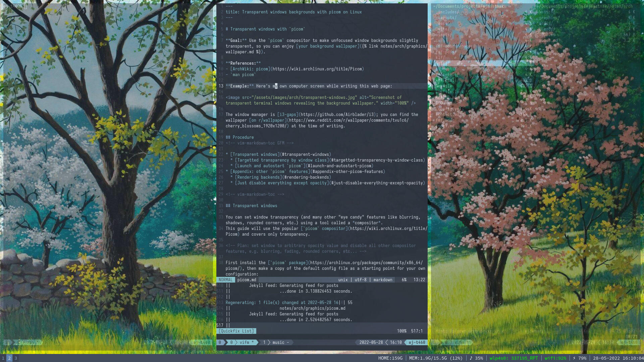Select tmux window '1 music -'

coord(276,342)
